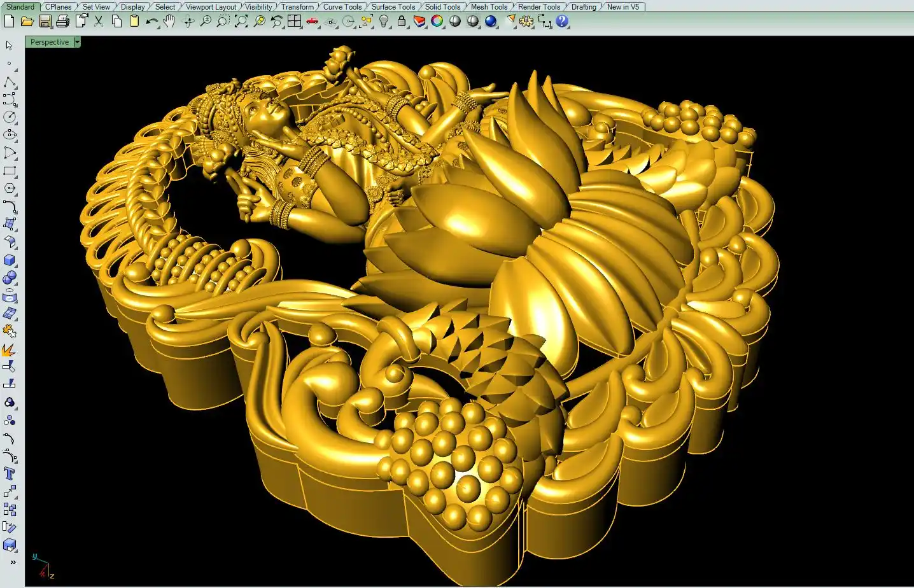Toggle the Shaded viewport sphere icon
The width and height of the screenshot is (914, 588).
[x=455, y=21]
